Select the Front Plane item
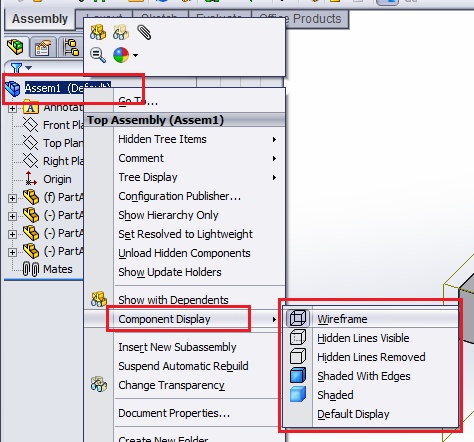The image size is (474, 442). [x=63, y=125]
